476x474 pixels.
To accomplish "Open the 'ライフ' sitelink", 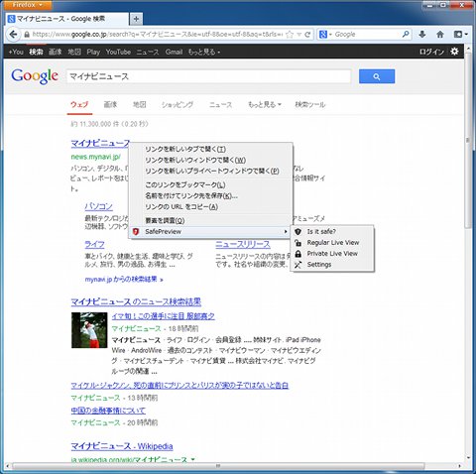I will 94,244.
